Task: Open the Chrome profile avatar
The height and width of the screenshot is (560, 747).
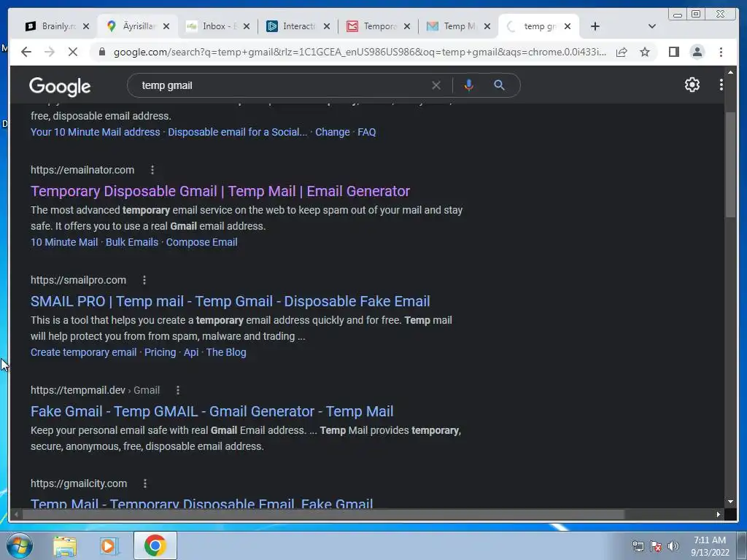Action: [697, 52]
